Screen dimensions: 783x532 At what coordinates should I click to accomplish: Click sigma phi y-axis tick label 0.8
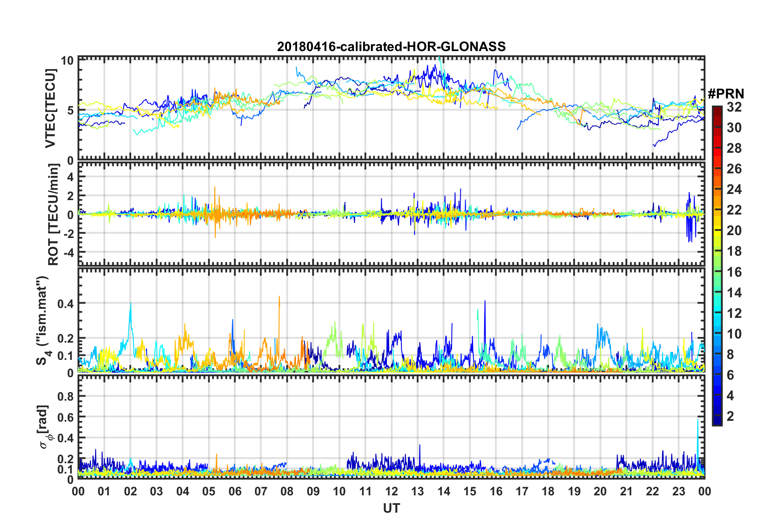pyautogui.click(x=66, y=396)
